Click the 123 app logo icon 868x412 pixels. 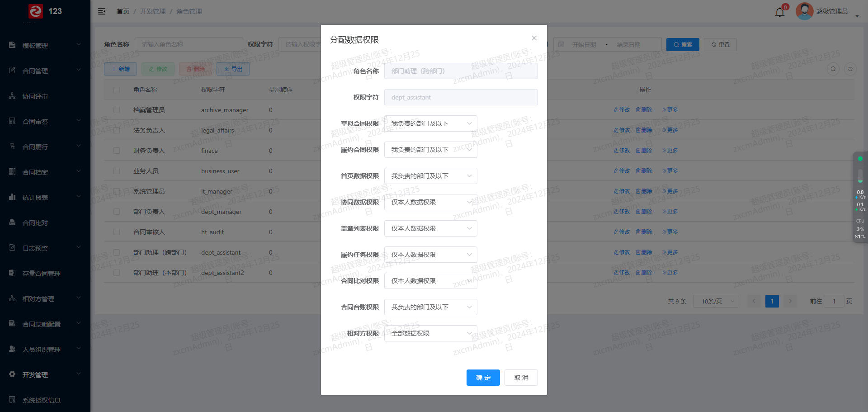tap(36, 11)
